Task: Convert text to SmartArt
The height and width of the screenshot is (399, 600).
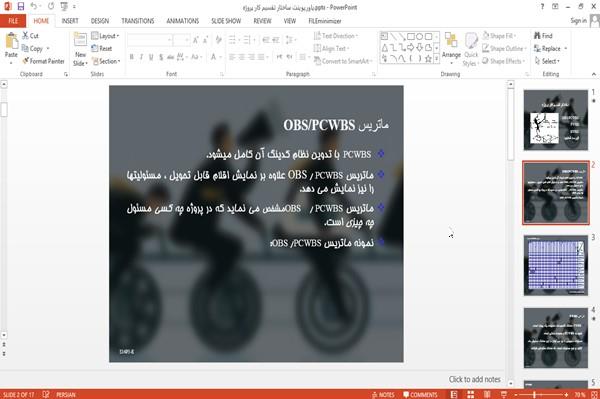Action: (342, 61)
